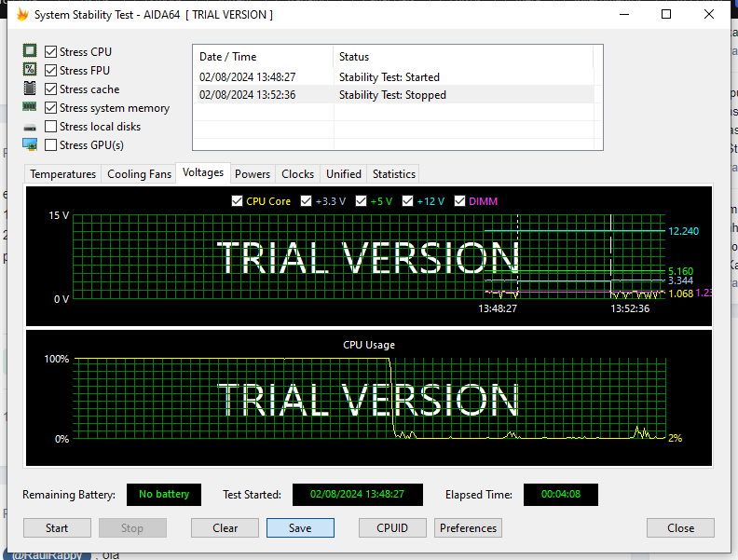The width and height of the screenshot is (738, 560).
Task: Switch to the Temperatures tab
Action: click(x=62, y=174)
